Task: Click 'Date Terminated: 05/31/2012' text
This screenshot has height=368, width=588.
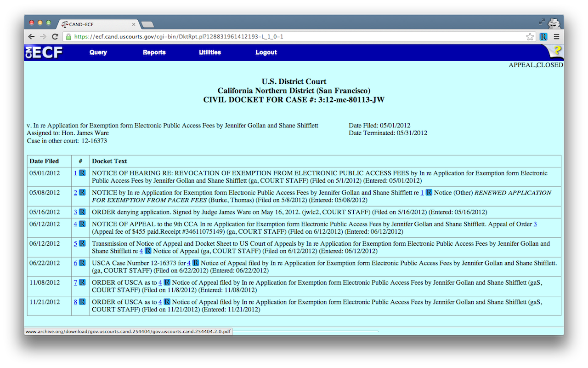Action: tap(388, 133)
